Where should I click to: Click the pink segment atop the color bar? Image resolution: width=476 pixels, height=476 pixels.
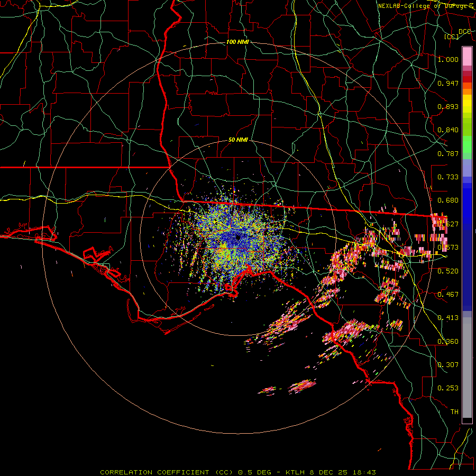(x=467, y=56)
